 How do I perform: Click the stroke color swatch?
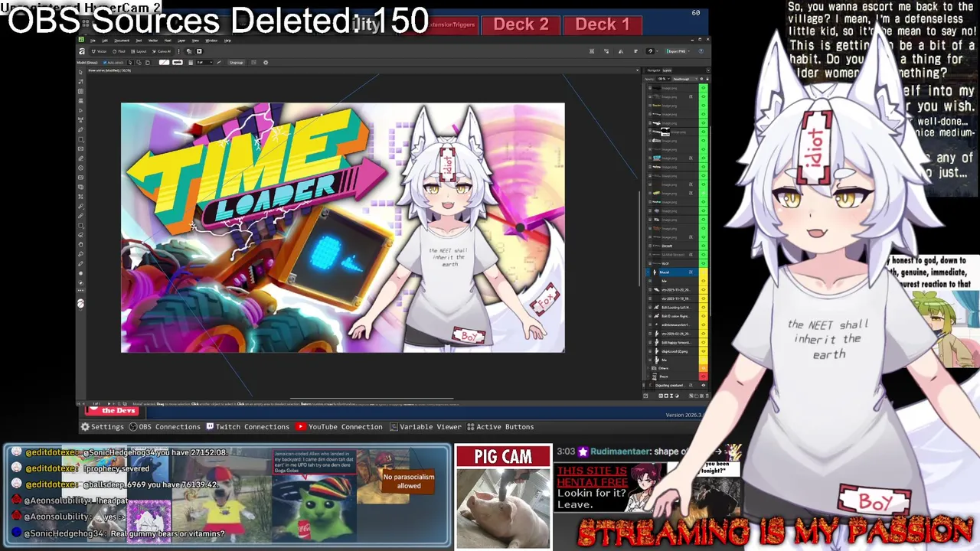click(x=178, y=63)
